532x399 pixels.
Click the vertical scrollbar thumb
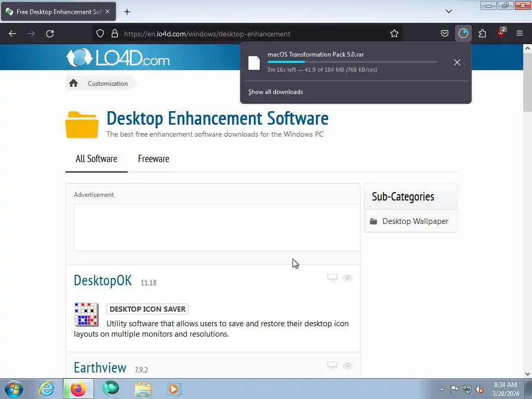click(x=527, y=82)
